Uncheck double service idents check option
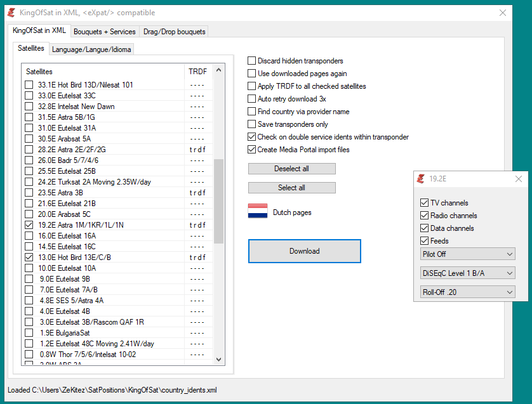This screenshot has width=532, height=404. tap(251, 137)
